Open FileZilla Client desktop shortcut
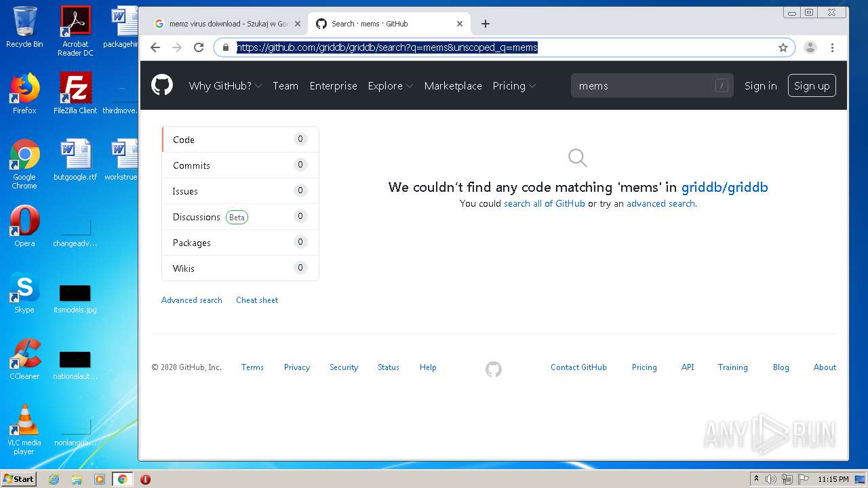 [75, 94]
